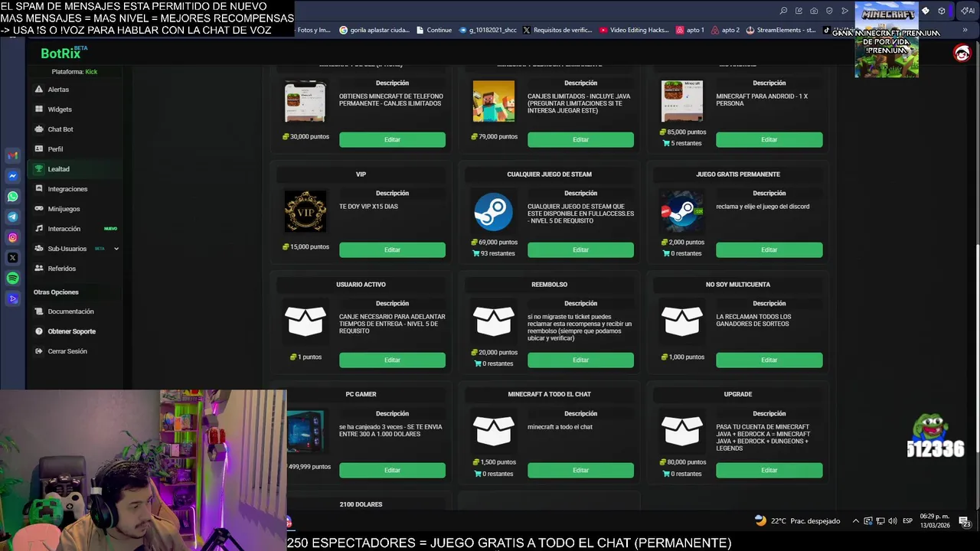
Task: Click the Minecraft Steve image thumbnail
Action: pyautogui.click(x=494, y=101)
